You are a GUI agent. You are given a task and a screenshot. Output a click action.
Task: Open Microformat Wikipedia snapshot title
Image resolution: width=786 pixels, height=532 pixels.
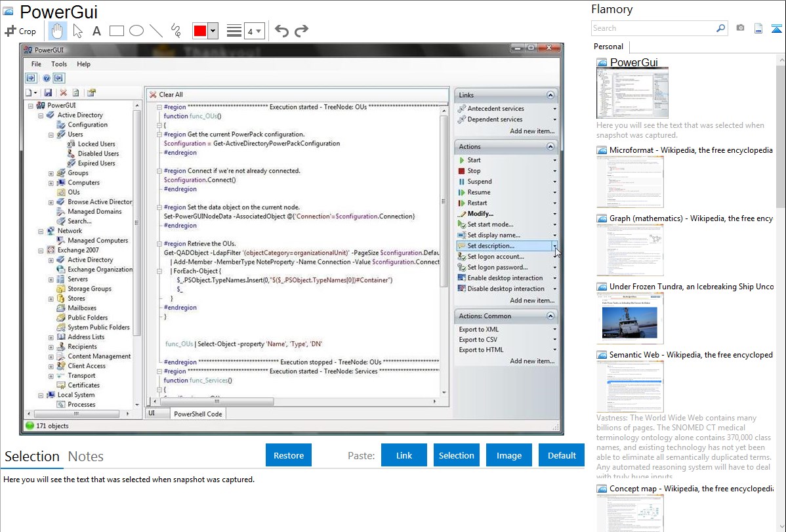pos(691,150)
